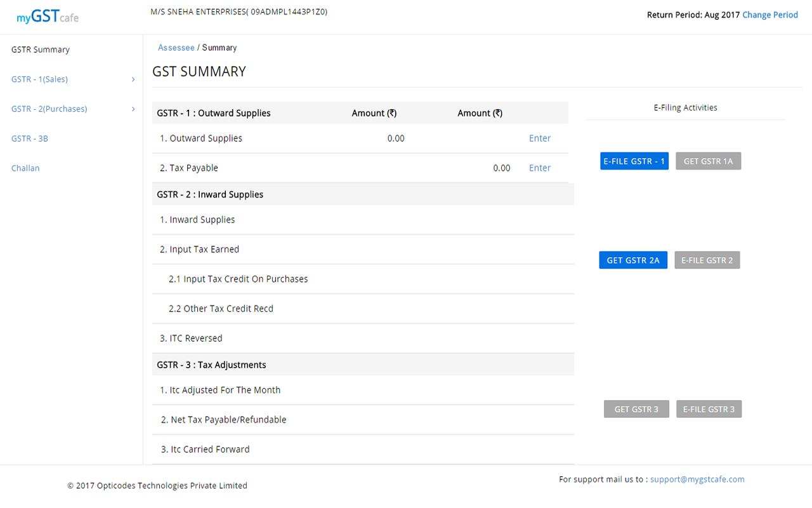Screen dimensions: 812x508
Task: Click the myGST cafe logo
Action: click(48, 17)
